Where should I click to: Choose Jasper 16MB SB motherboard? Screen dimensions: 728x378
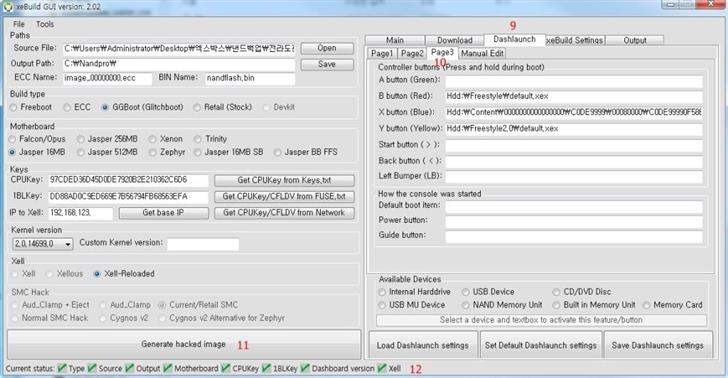coord(229,152)
